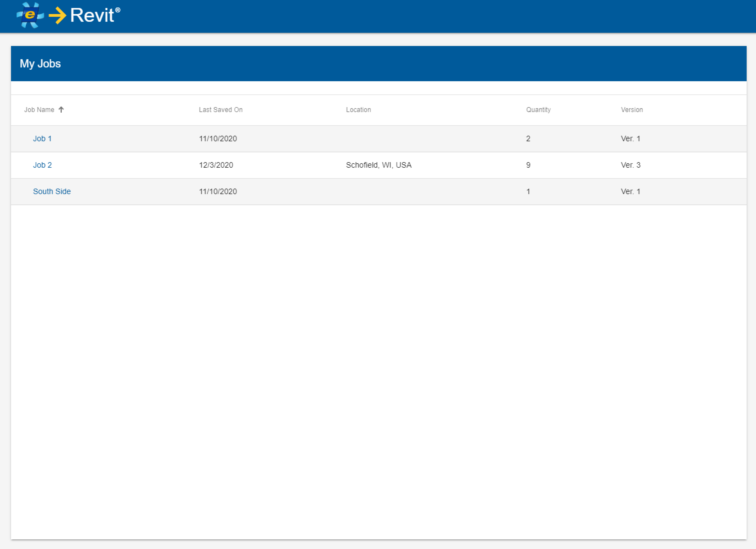The image size is (756, 549).
Task: Click the 12/3/2020 date cell
Action: (x=216, y=165)
